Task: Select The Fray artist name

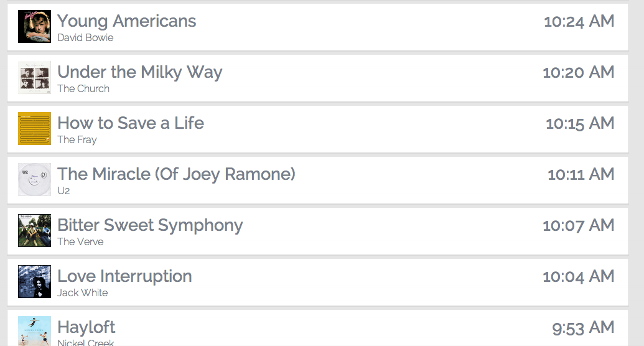Action: [77, 140]
